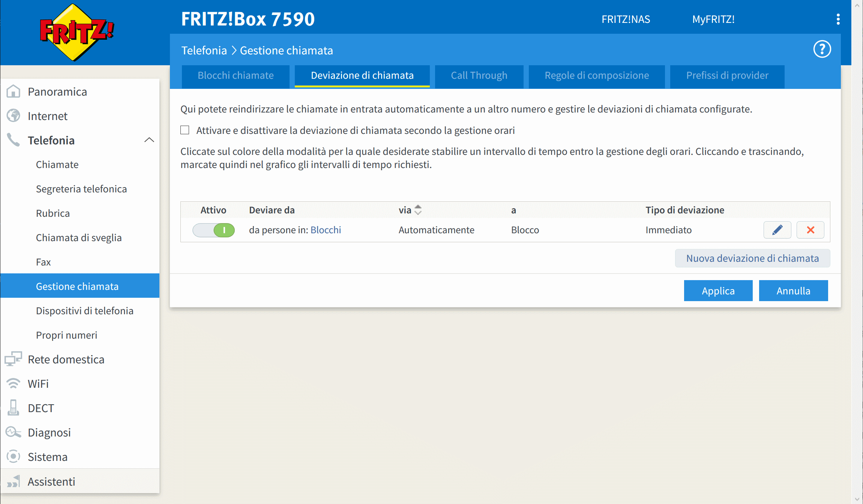This screenshot has height=504, width=863.
Task: Collapse the Telefonia menu chevron
Action: coord(149,140)
